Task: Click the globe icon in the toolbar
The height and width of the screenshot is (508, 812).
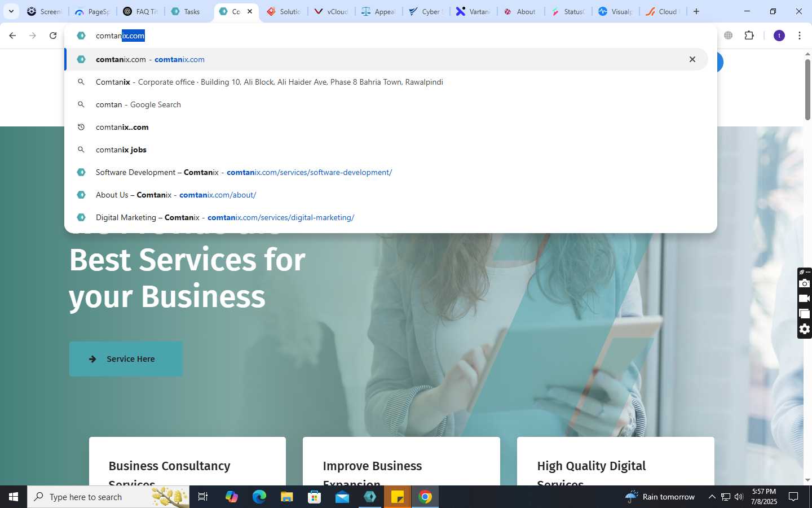Action: coord(729,36)
